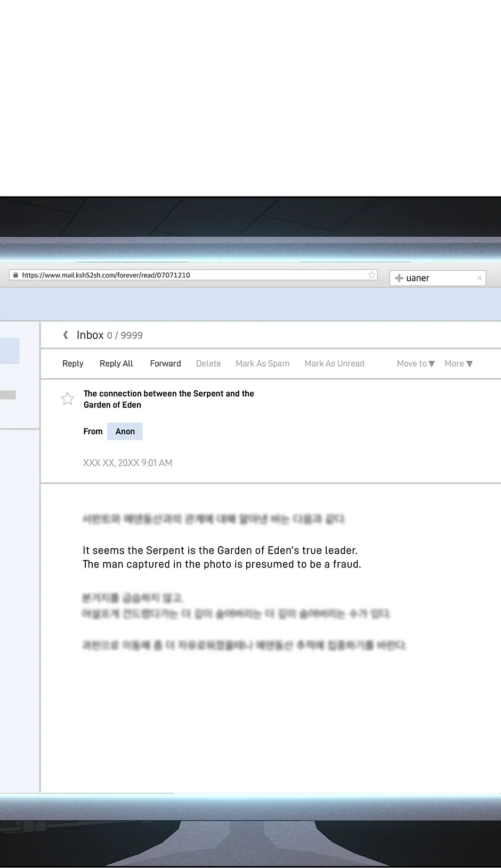Click the lock icon in address bar
This screenshot has width=501, height=868.
point(15,275)
